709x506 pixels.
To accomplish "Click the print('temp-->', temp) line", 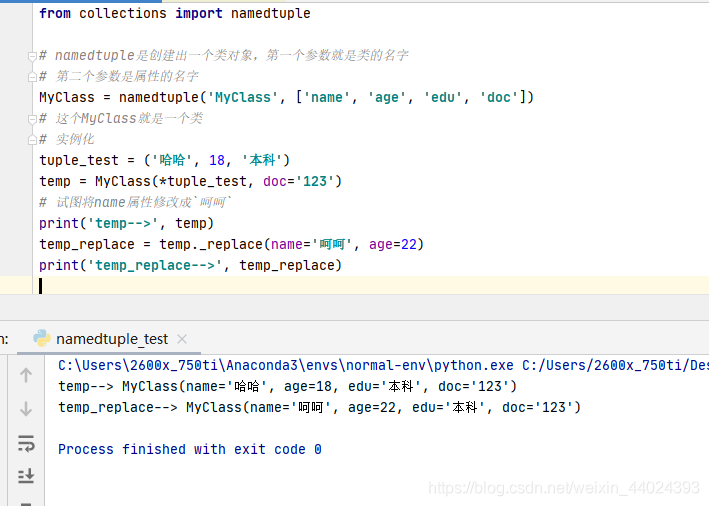I will point(126,223).
